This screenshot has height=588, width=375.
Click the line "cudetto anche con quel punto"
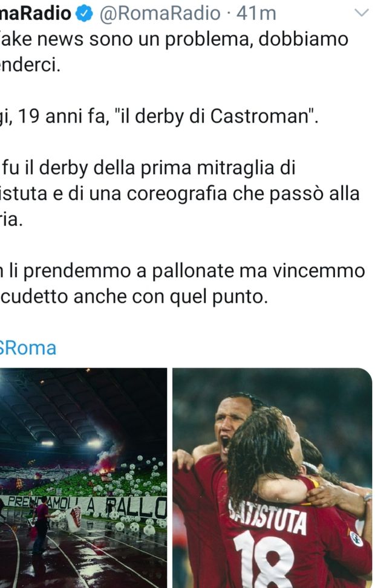click(x=134, y=297)
